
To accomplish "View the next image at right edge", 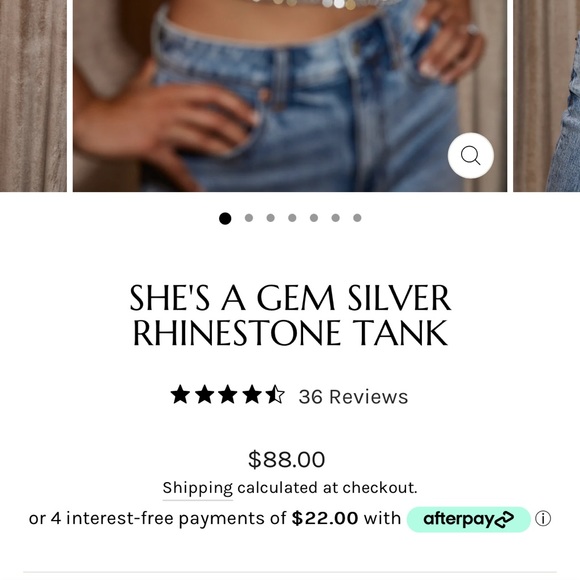I will (x=546, y=96).
